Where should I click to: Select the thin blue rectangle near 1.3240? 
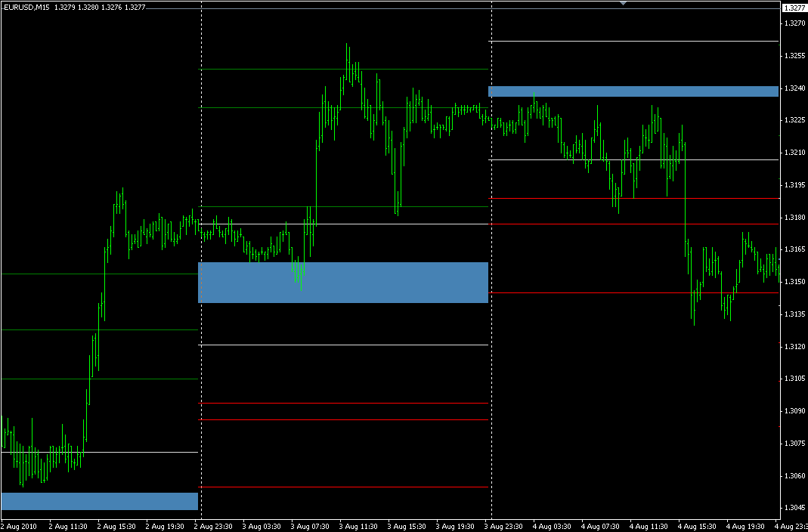[633, 91]
